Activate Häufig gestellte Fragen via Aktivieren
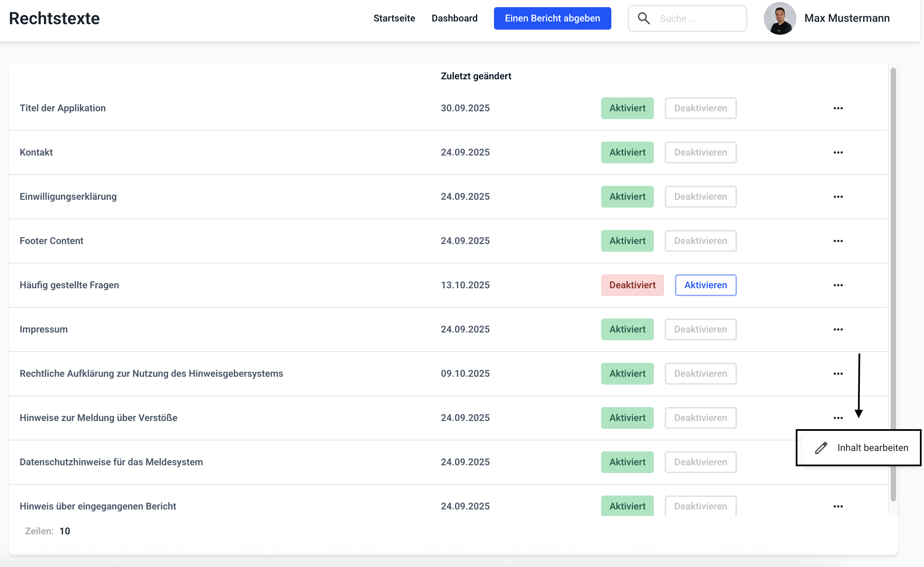The image size is (924, 567). 705,285
